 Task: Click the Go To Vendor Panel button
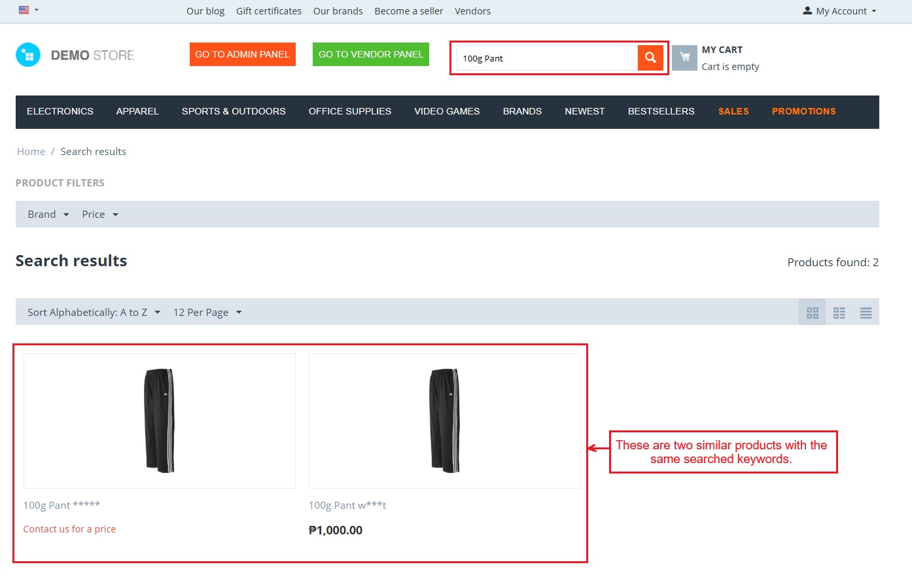(x=370, y=54)
